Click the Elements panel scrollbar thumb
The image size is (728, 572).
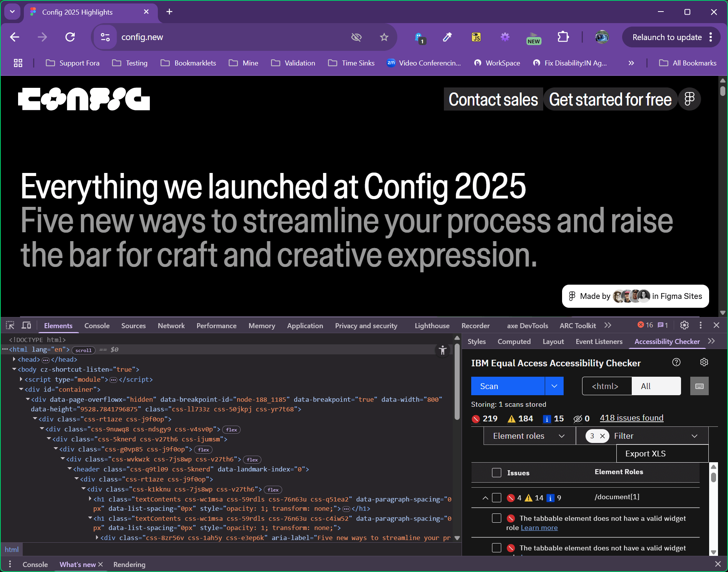(457, 381)
